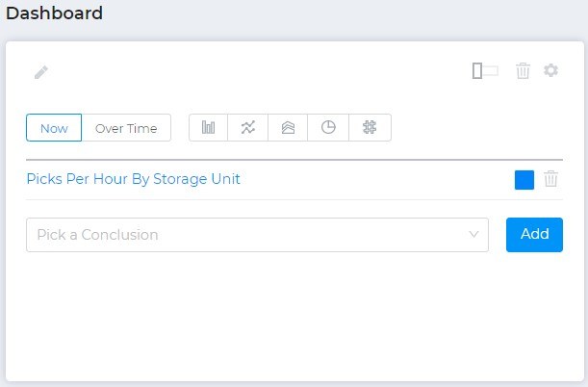Change the blue series color swatch
Viewport: 588px width, 387px height.
pos(524,180)
